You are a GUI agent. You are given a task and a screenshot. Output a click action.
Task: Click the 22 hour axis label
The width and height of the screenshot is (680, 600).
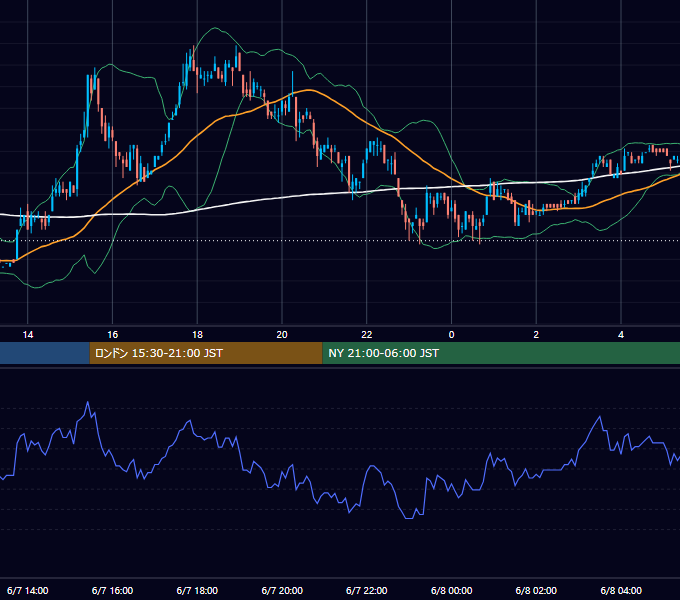367,335
